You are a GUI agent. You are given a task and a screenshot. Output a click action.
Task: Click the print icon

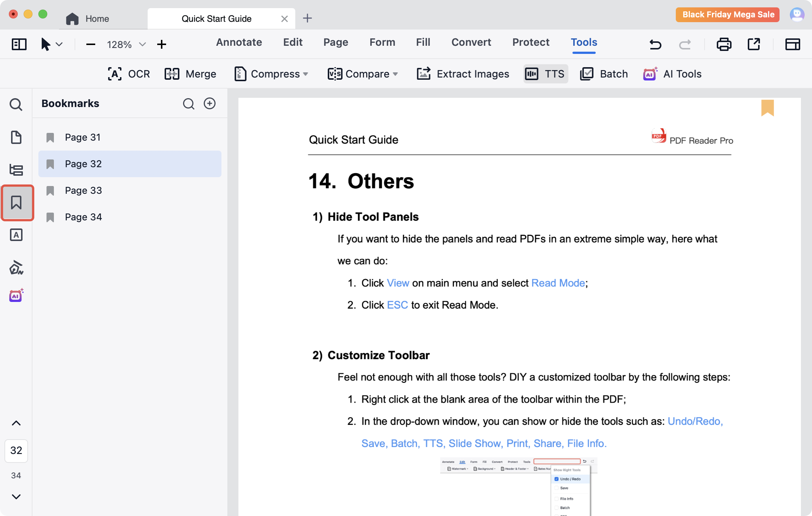724,44
